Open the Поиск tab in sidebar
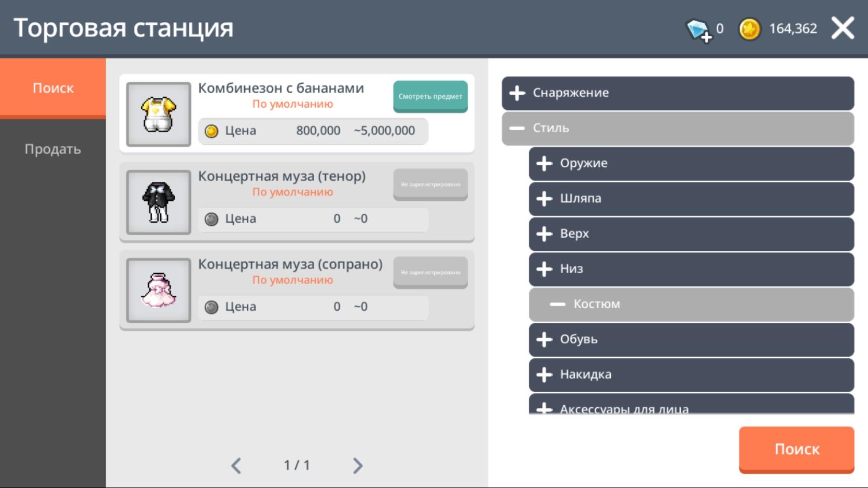Viewport: 868px width, 488px height. (x=53, y=88)
